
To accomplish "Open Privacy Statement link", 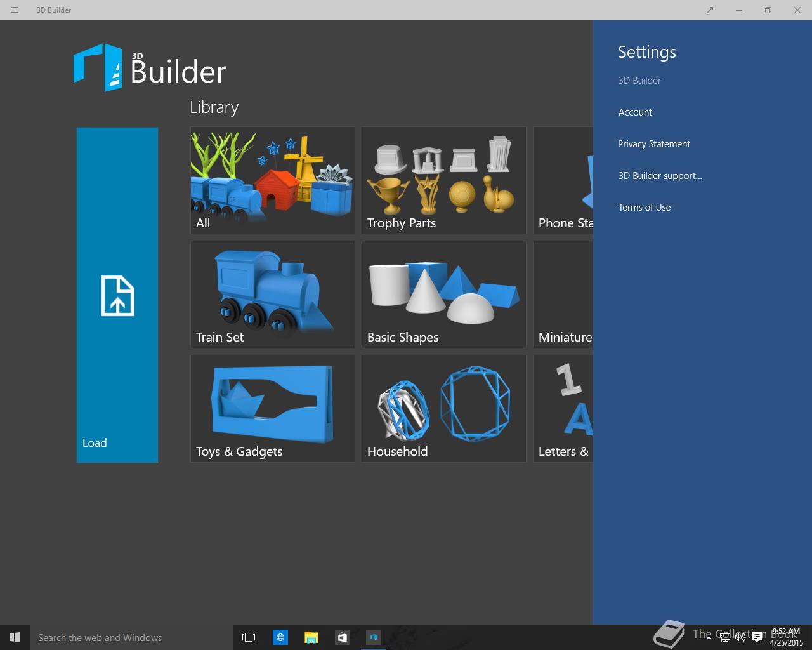I will point(654,144).
